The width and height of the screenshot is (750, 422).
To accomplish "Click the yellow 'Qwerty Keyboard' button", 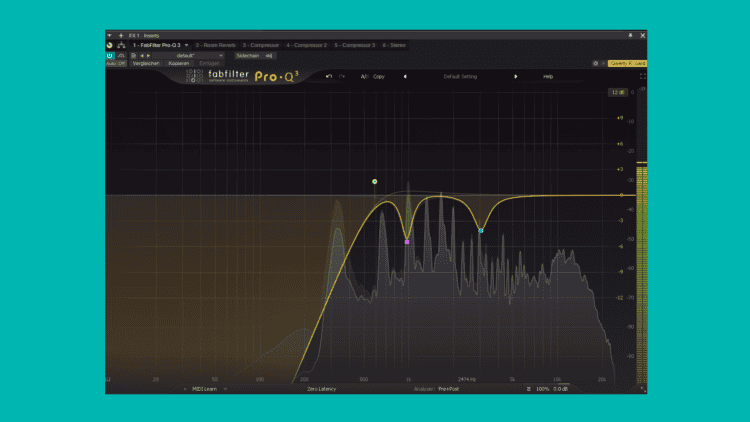I will coord(627,63).
